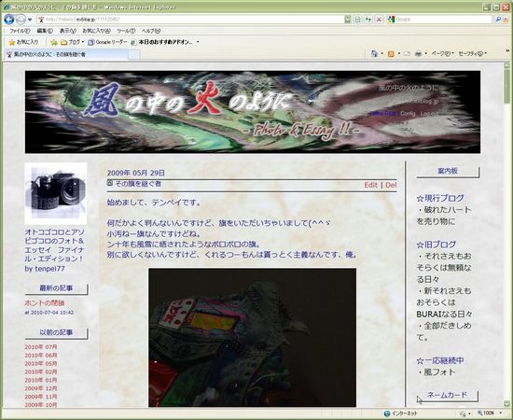Open the 編集 menu
This screenshot has width=513, height=420.
click(x=45, y=31)
